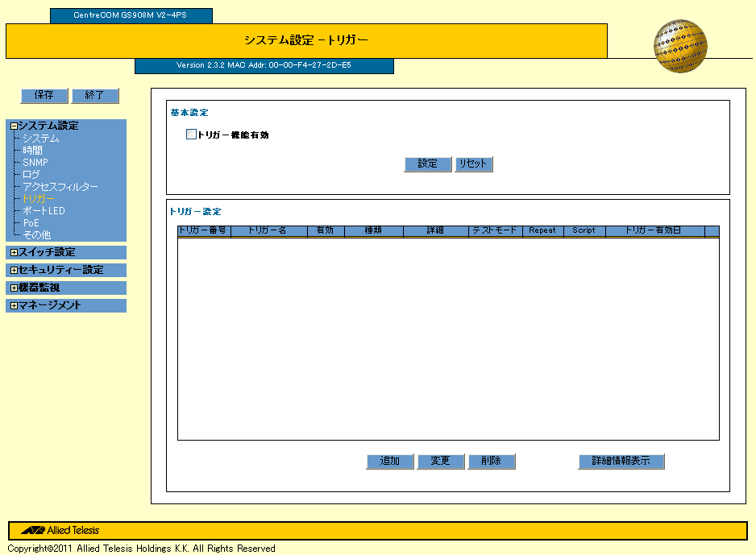The image size is (756, 555).
Task: Open the 時間 settings page
Action: (x=32, y=151)
